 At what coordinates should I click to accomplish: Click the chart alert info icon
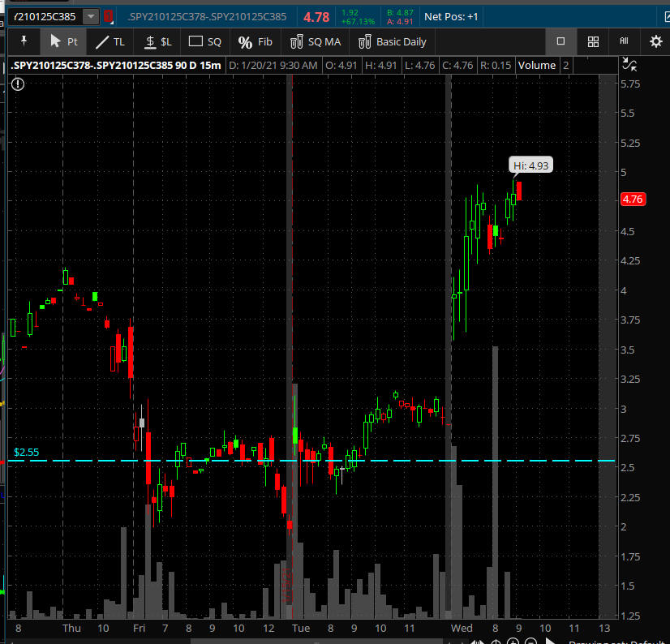18,84
